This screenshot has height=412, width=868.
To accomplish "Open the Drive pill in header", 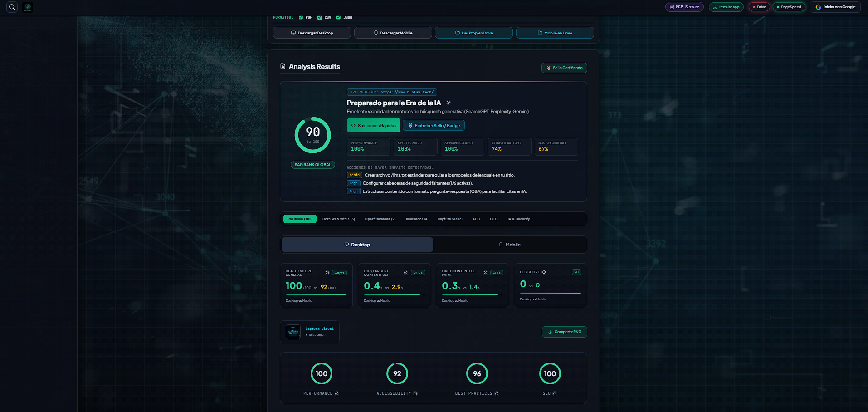I will (759, 7).
